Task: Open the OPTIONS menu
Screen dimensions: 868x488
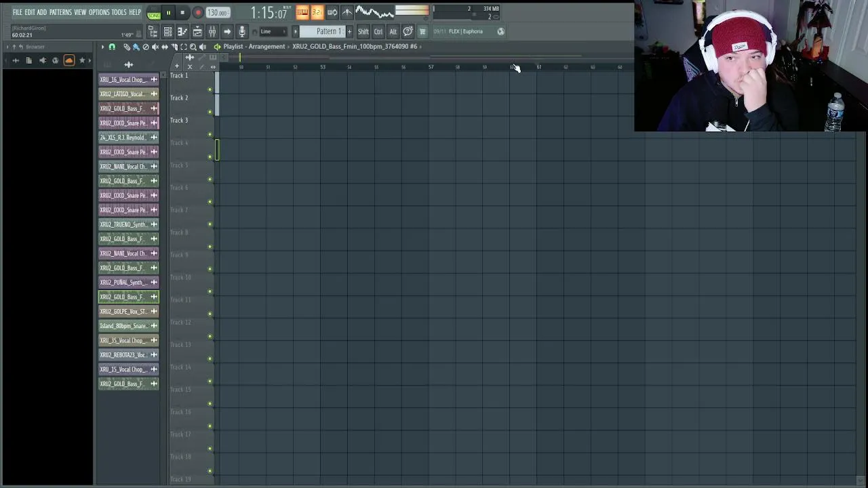Action: point(99,12)
